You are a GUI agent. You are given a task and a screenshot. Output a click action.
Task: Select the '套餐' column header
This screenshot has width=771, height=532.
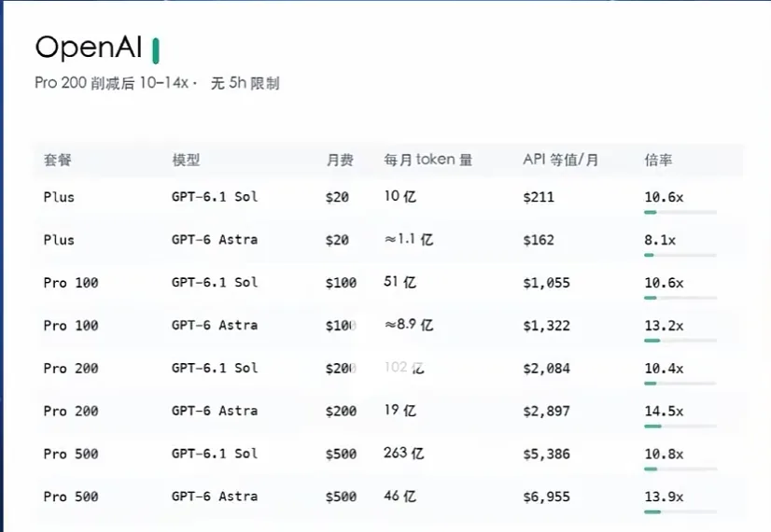pos(58,160)
